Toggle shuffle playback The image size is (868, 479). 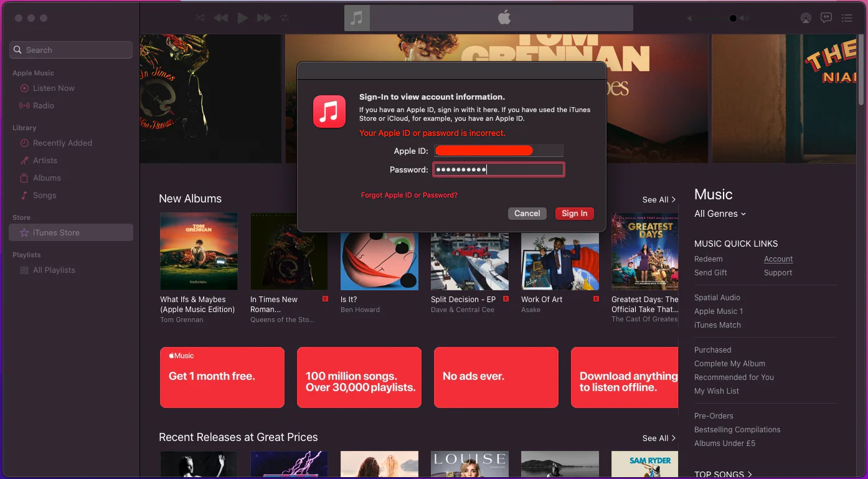199,18
